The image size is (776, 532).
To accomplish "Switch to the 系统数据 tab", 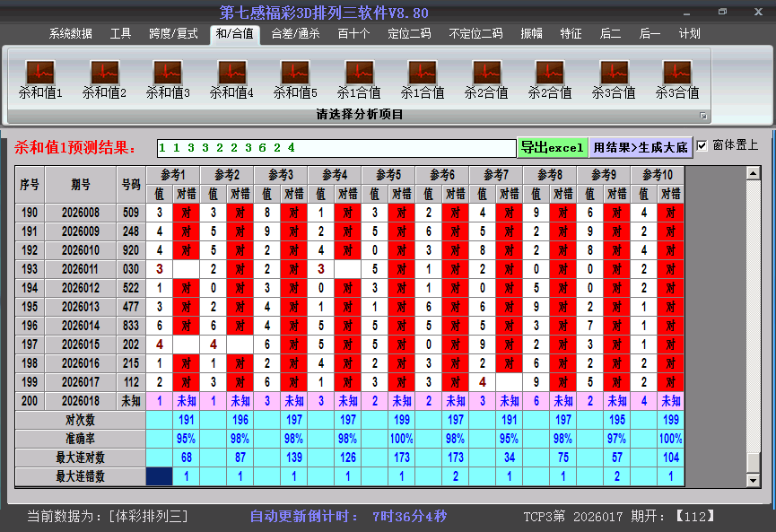I will [70, 34].
